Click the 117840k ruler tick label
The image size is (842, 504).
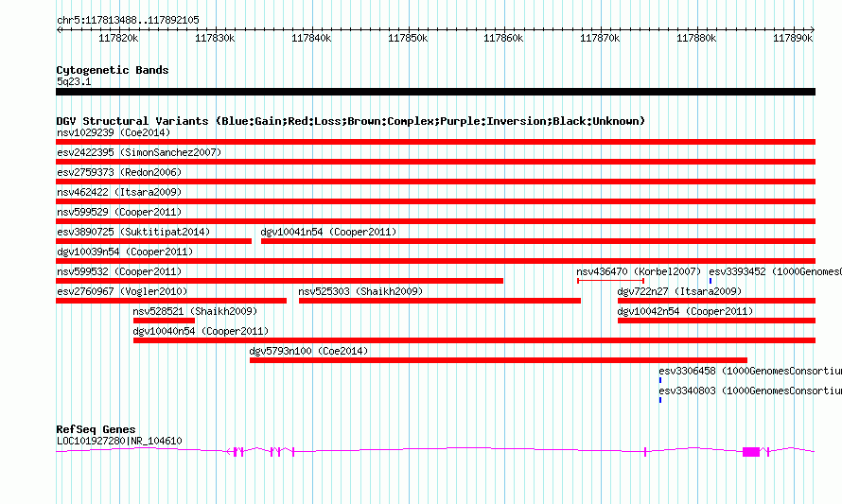[311, 38]
